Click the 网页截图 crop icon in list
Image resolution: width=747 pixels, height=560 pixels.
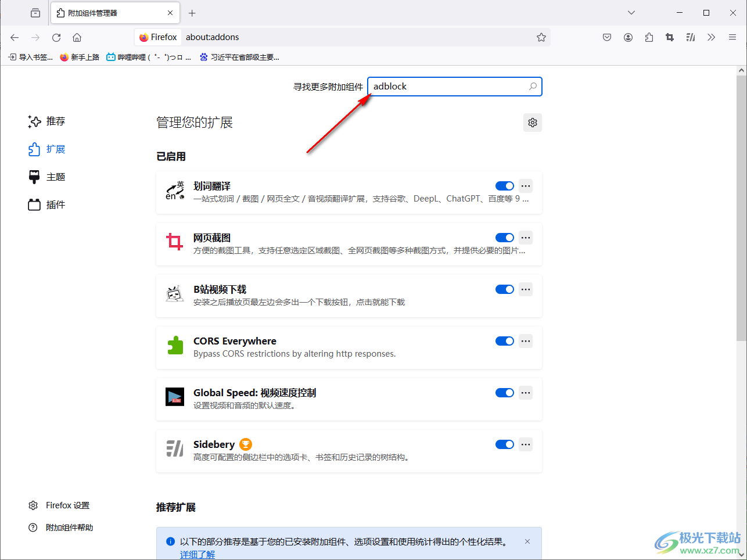(175, 241)
